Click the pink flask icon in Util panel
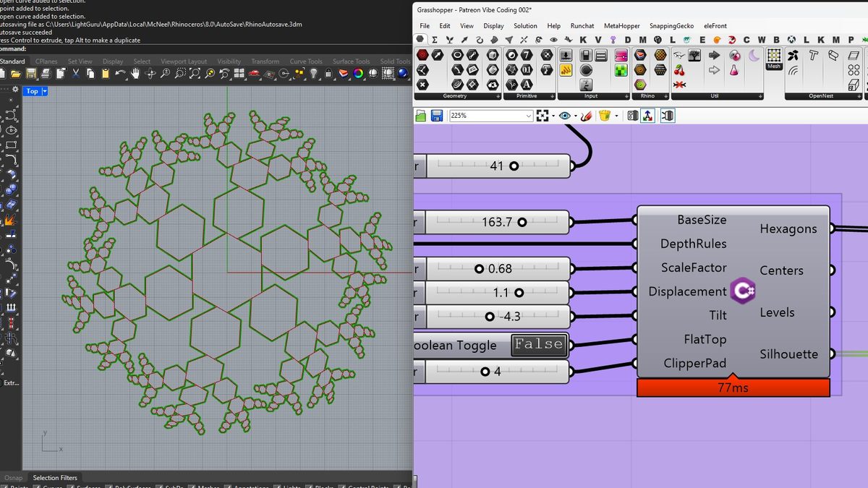The width and height of the screenshot is (868, 488). click(x=734, y=70)
